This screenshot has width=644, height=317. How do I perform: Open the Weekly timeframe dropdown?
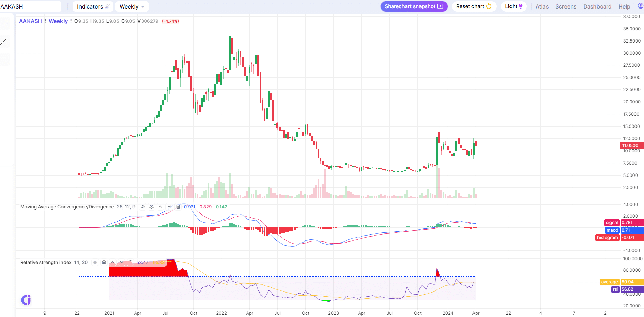(132, 6)
